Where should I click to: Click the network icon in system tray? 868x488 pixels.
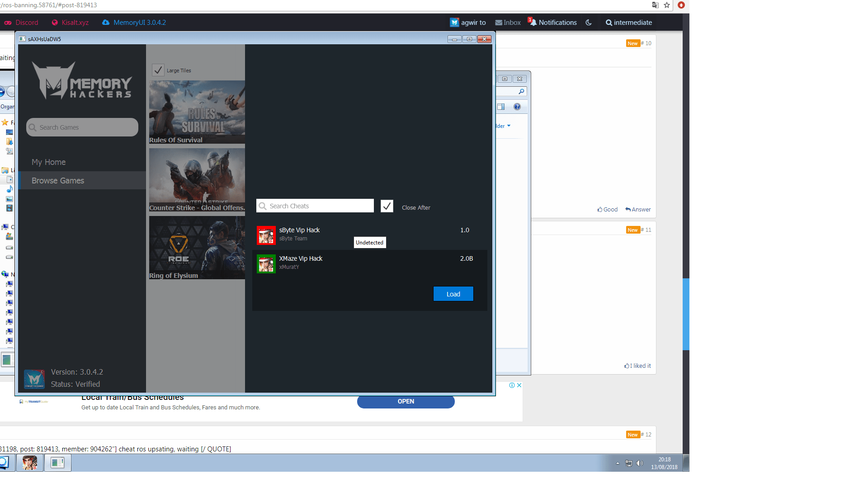[629, 463]
